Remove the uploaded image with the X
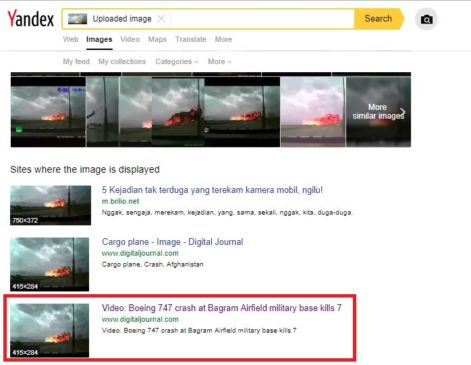471x365 pixels. tap(161, 19)
